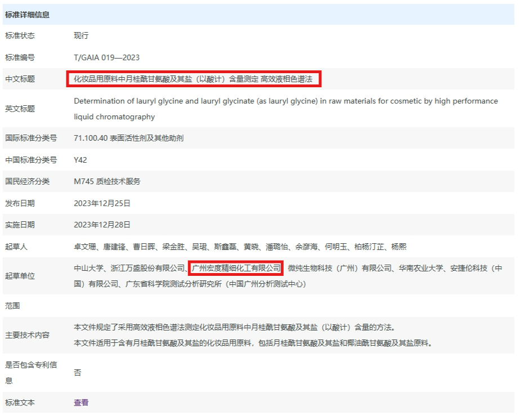
Task: Click the 否 patent information value
Action: tap(77, 373)
